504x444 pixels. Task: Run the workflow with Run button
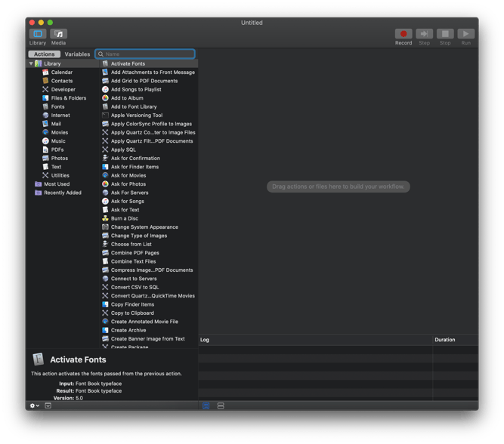(x=465, y=34)
